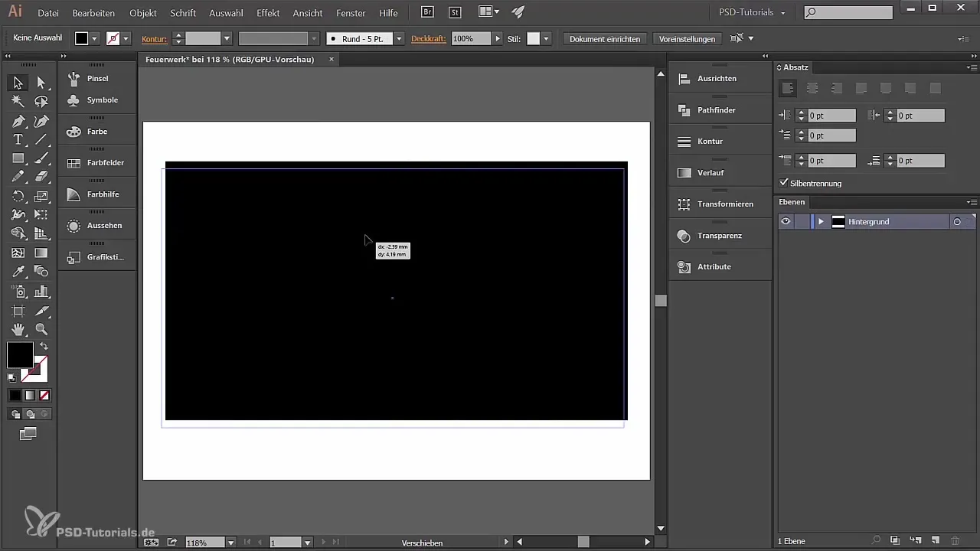Open the Bridge (Br) icon
Screen dimensions: 980x551
coord(428,12)
